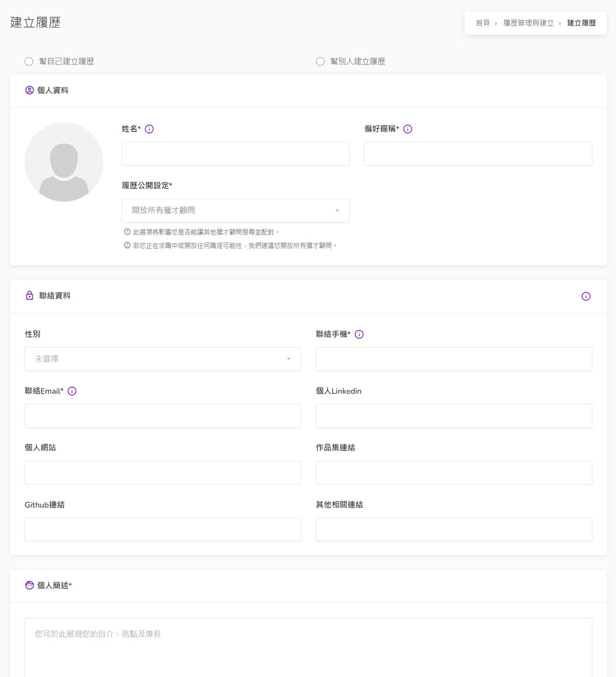Click the info icon next to 聯絡手機

click(x=359, y=334)
